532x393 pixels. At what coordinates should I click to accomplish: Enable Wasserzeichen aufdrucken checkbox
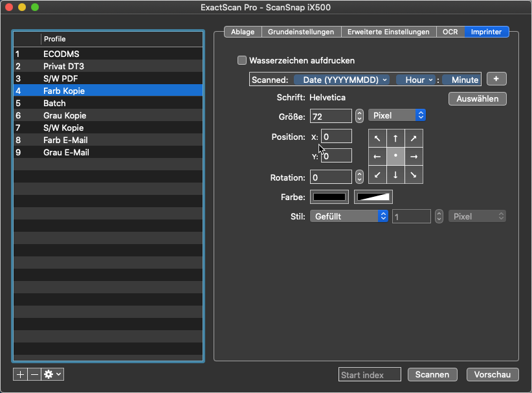pyautogui.click(x=242, y=61)
